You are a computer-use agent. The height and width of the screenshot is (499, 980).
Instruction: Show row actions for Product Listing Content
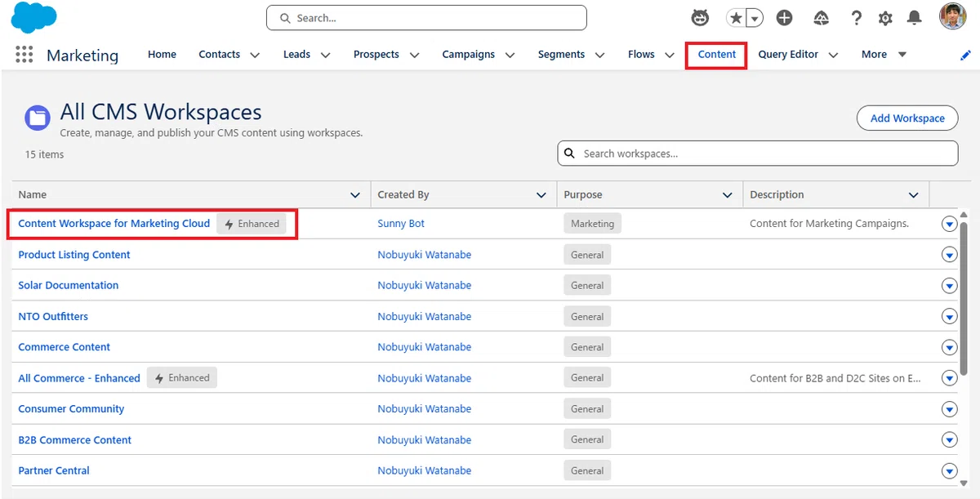click(949, 255)
